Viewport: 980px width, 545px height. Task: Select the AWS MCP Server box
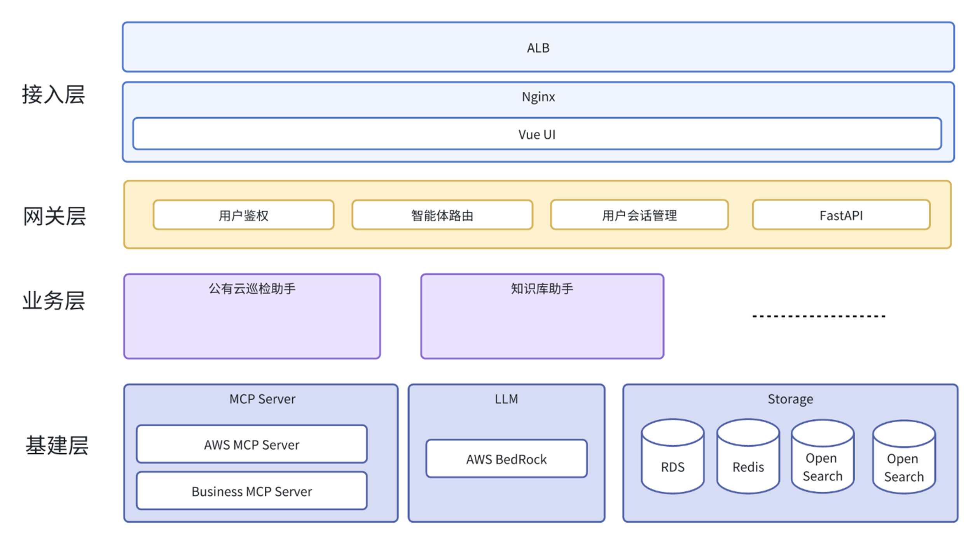point(252,444)
